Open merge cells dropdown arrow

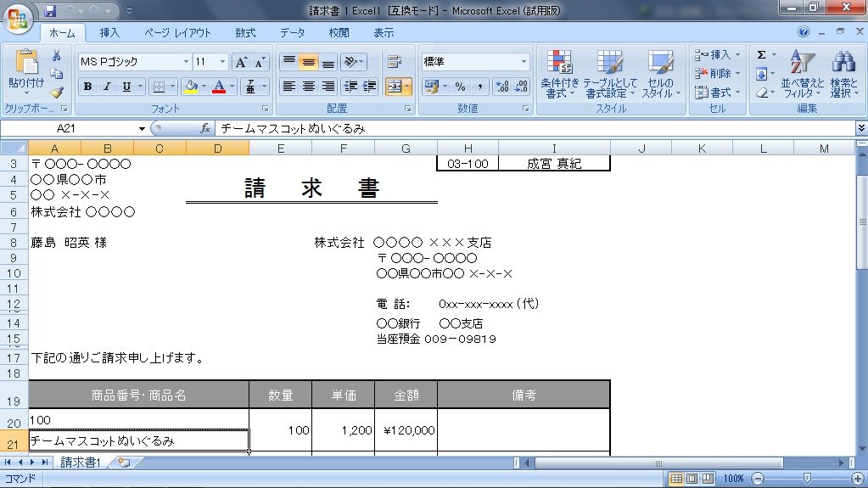407,87
